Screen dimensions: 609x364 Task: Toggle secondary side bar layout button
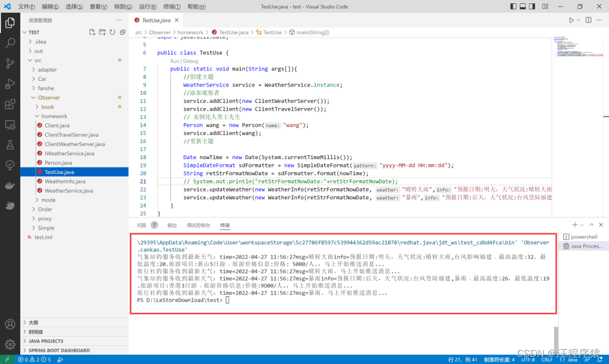[532, 7]
